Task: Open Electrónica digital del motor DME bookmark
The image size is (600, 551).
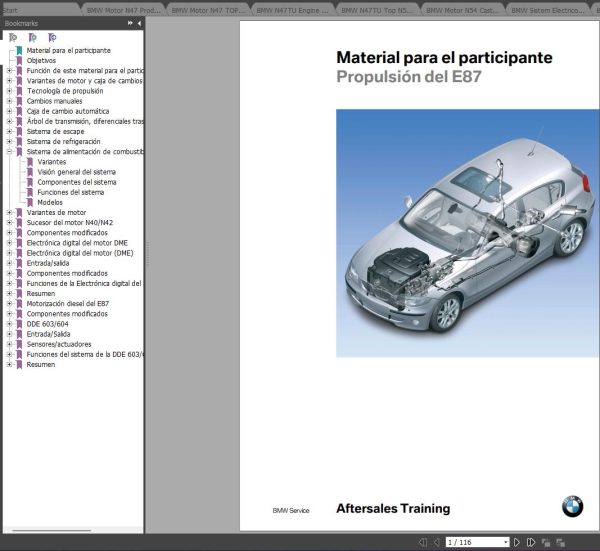Action: pos(77,243)
